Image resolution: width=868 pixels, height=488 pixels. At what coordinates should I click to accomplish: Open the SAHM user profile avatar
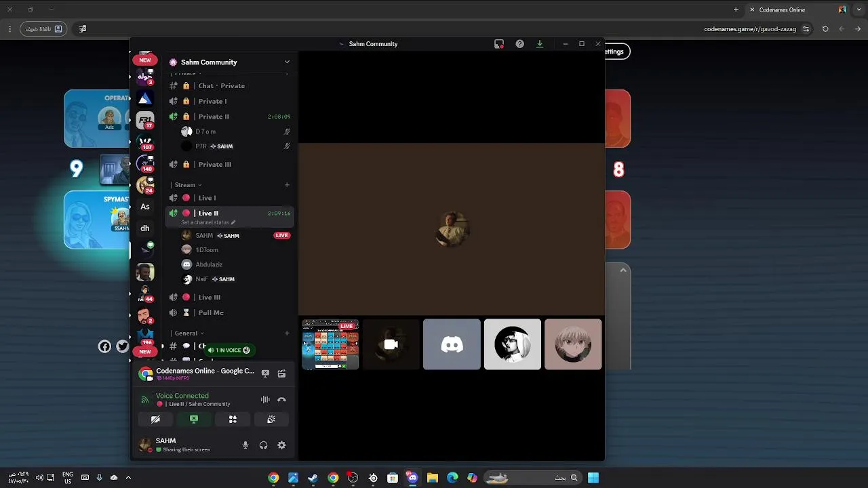144,445
